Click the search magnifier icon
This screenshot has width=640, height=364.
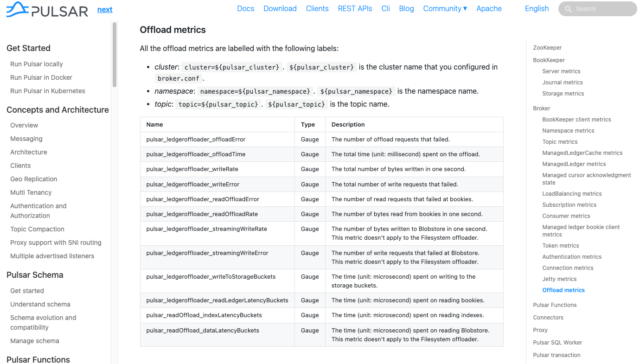(x=569, y=9)
